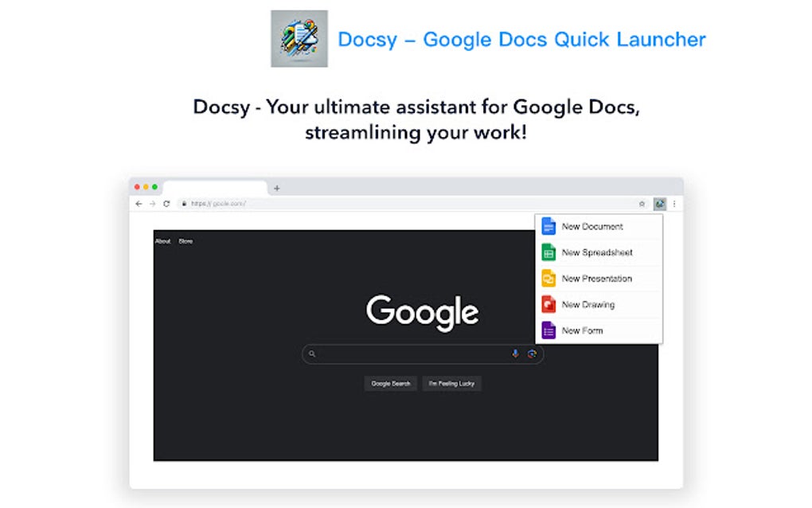Open search by image lens icon
Image resolution: width=812 pixels, height=508 pixels.
pyautogui.click(x=532, y=354)
